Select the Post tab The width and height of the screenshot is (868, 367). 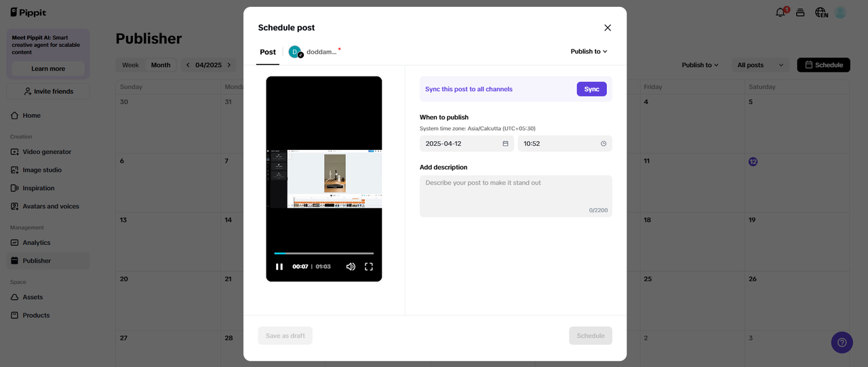[268, 52]
